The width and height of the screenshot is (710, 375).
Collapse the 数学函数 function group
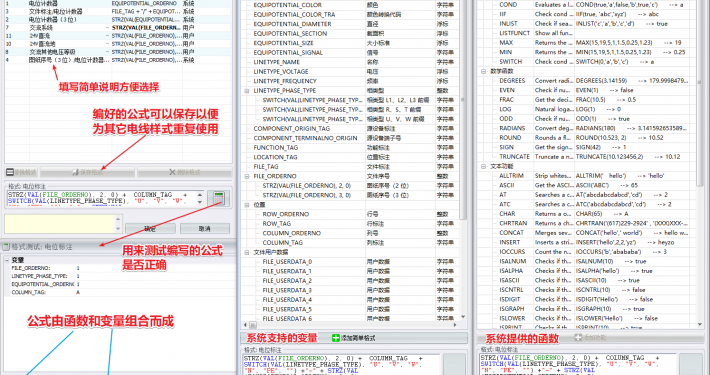click(484, 71)
